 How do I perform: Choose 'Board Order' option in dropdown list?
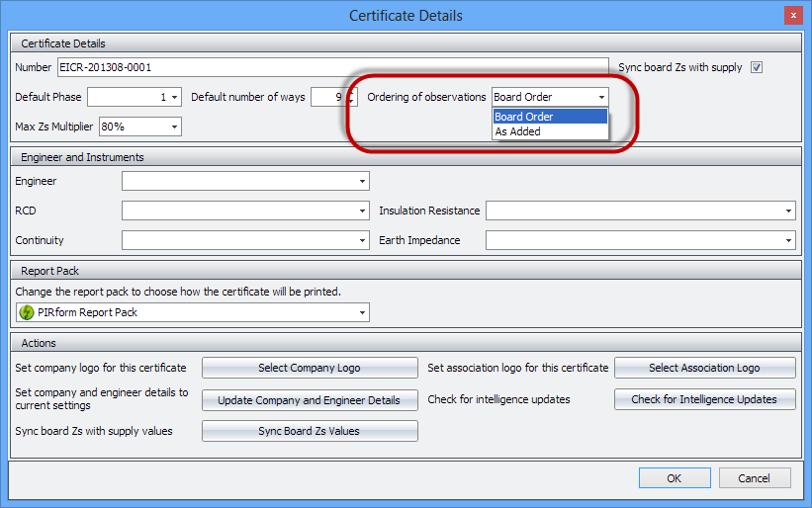523,117
